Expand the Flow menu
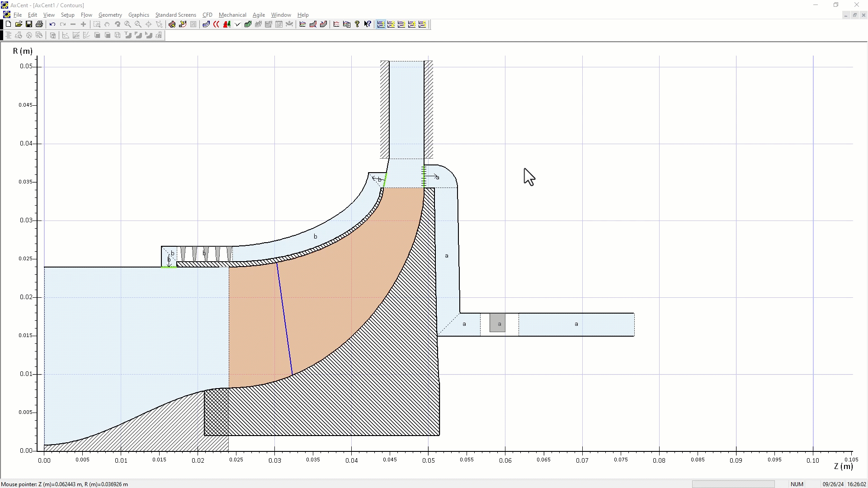This screenshot has width=868, height=488. click(x=86, y=15)
